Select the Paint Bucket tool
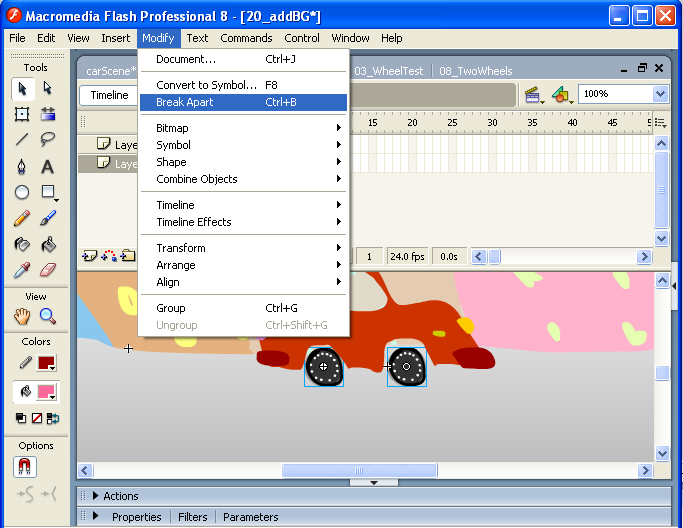Screen dimensions: 683x528 point(47,244)
